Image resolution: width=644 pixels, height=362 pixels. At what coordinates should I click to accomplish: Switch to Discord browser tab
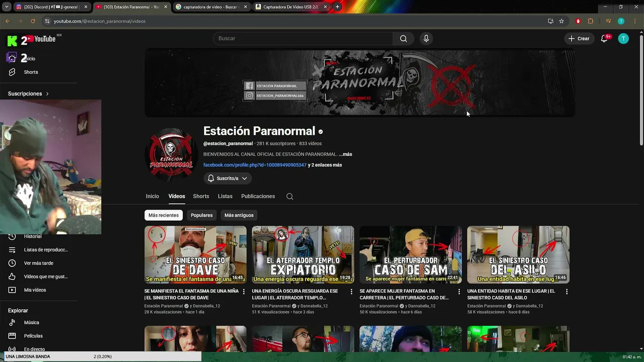(x=51, y=7)
